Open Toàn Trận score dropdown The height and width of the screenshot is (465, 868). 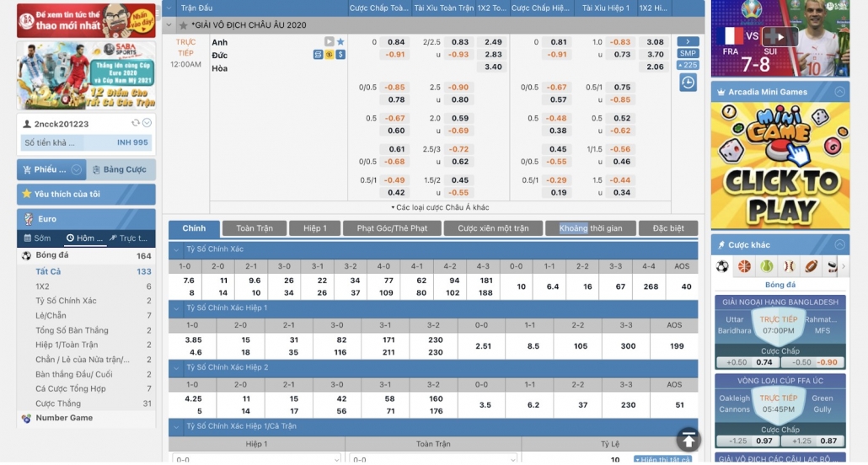[433, 458]
